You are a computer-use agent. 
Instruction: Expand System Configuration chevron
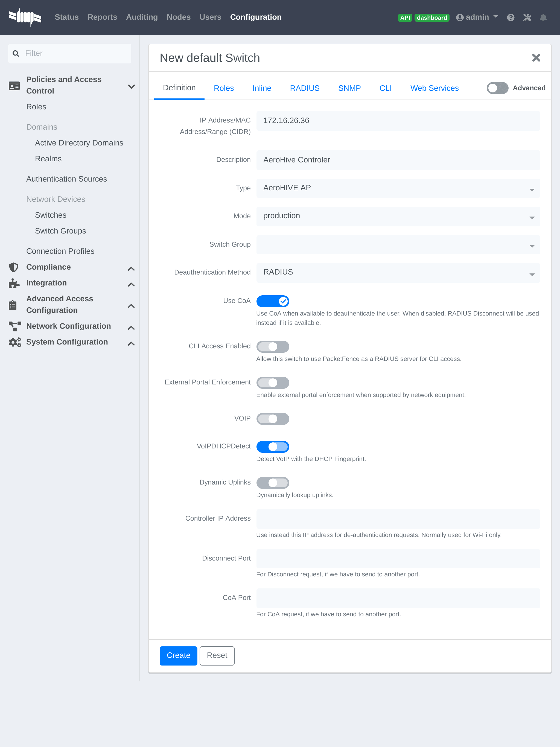coord(132,344)
